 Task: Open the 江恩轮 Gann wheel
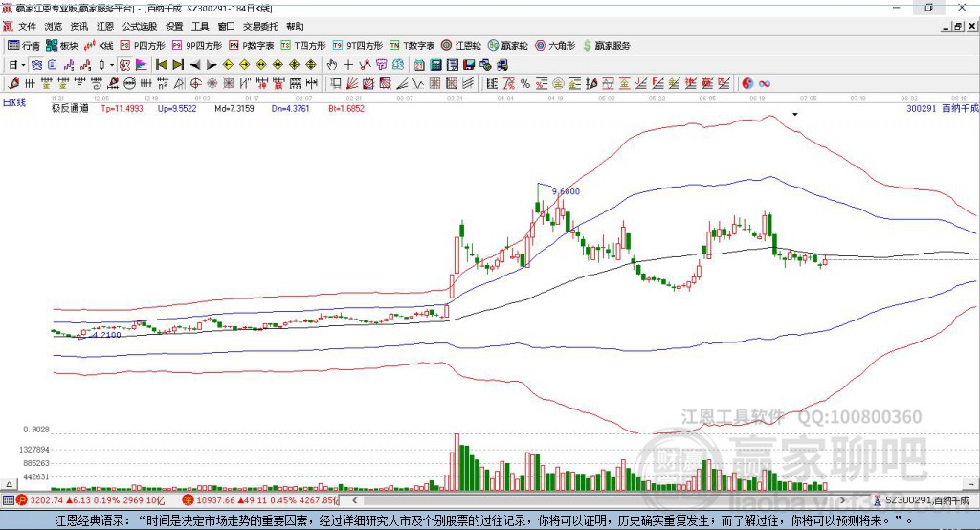click(x=461, y=46)
